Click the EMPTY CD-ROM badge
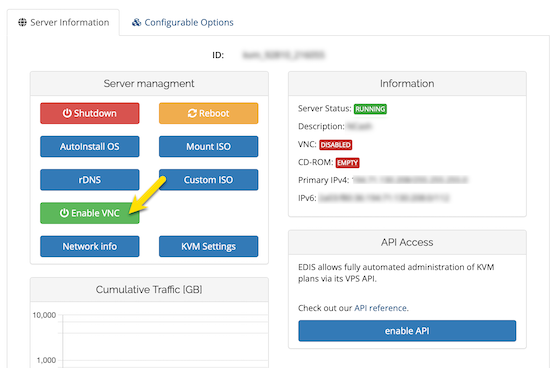This screenshot has width=560, height=368. [348, 163]
